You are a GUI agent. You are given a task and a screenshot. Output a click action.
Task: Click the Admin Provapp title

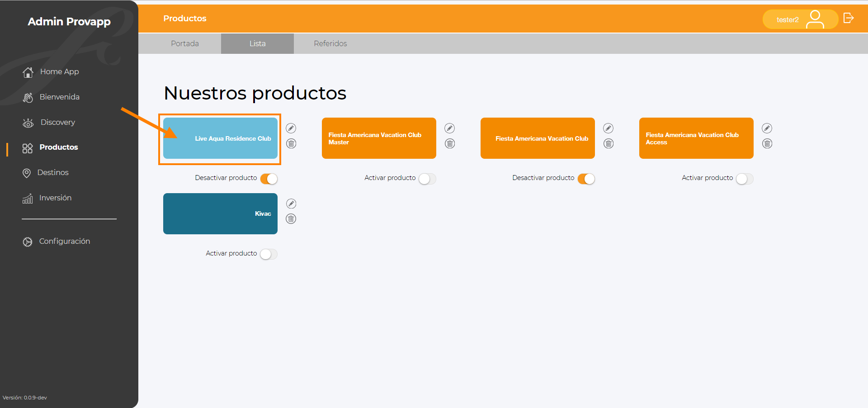tap(69, 22)
